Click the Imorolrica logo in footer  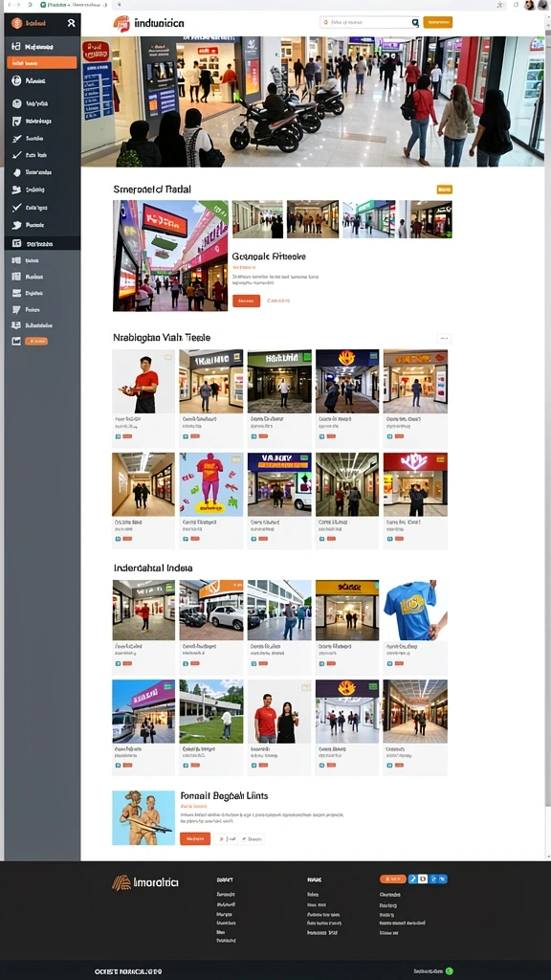[145, 882]
